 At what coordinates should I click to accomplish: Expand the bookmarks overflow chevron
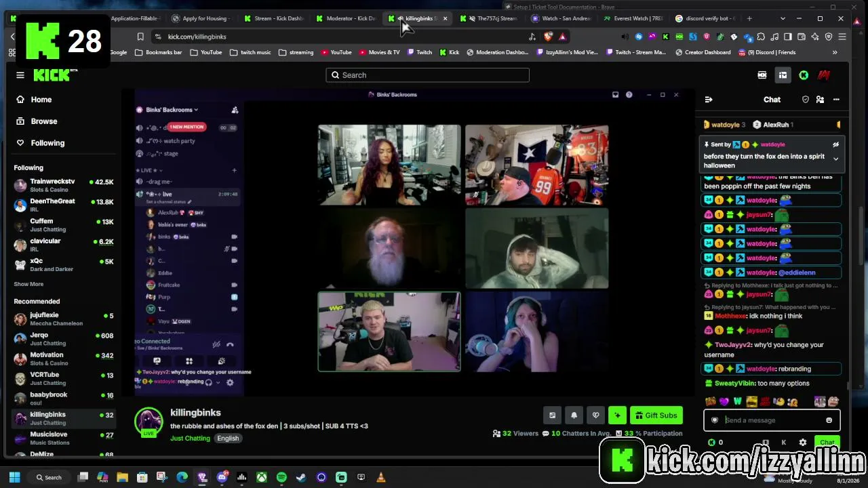tap(835, 52)
